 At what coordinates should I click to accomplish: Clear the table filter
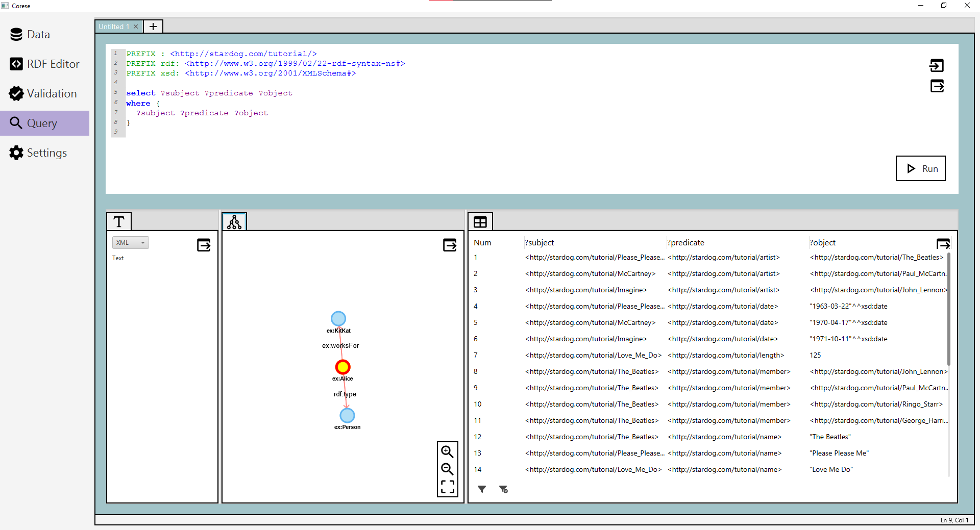[503, 489]
